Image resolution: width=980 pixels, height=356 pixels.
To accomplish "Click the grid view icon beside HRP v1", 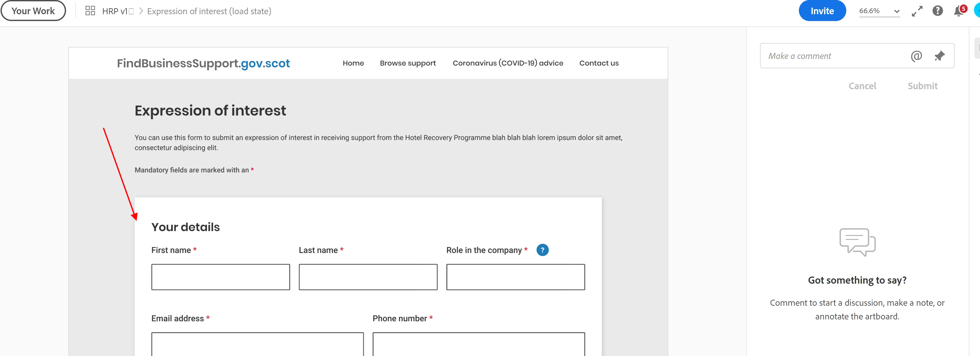I will tap(90, 11).
